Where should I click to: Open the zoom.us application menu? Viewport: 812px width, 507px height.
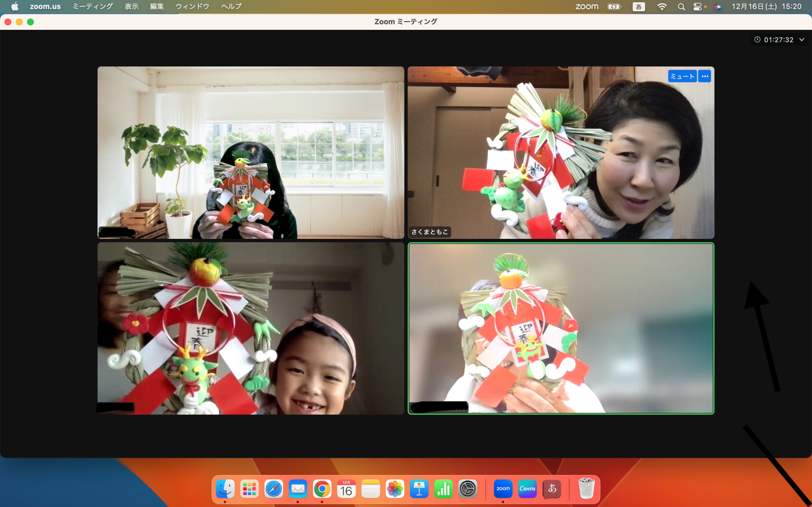45,6
